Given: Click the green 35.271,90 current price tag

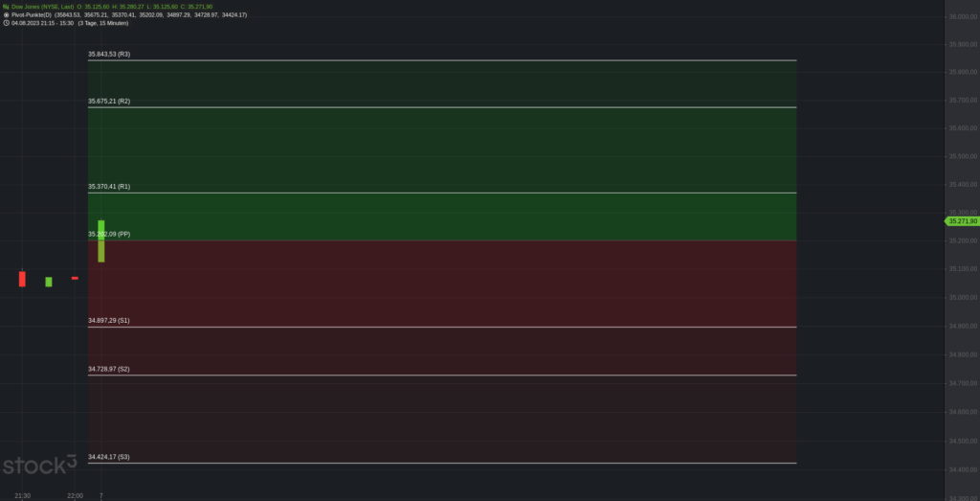Looking at the screenshot, I should click(x=961, y=220).
